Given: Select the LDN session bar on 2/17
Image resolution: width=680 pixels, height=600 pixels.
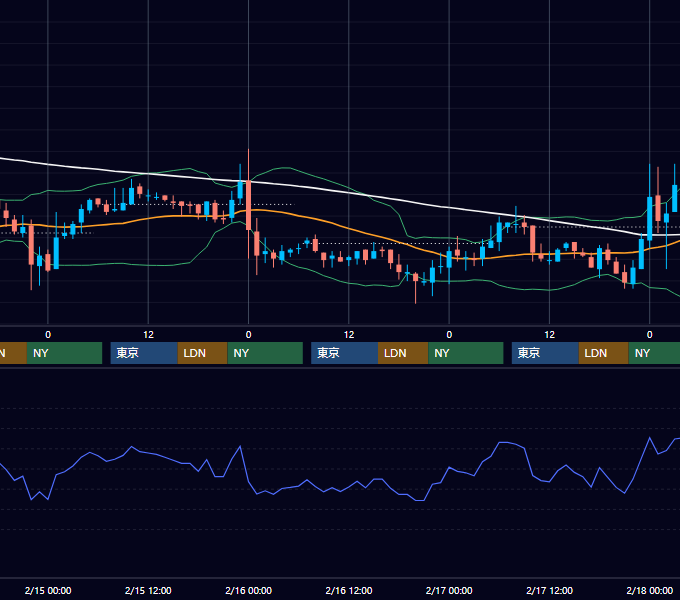Looking at the screenshot, I should (604, 353).
